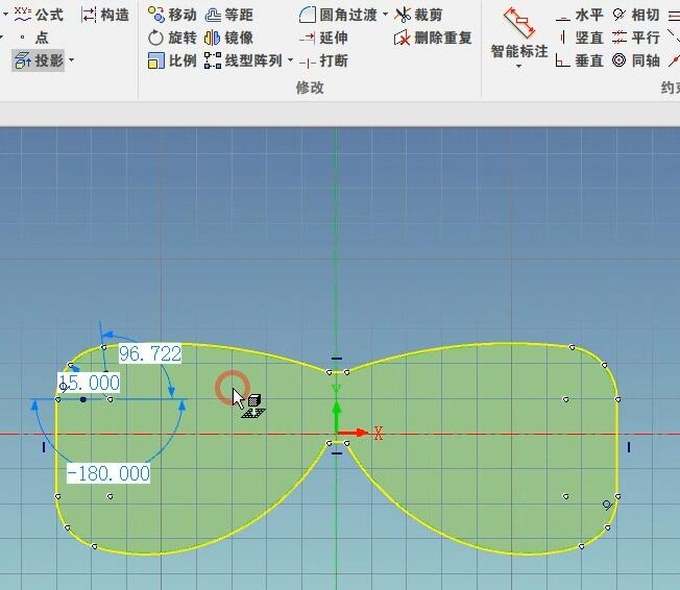This screenshot has height=590, width=680.
Task: Click the green Y axis arrow
Action: (x=337, y=415)
